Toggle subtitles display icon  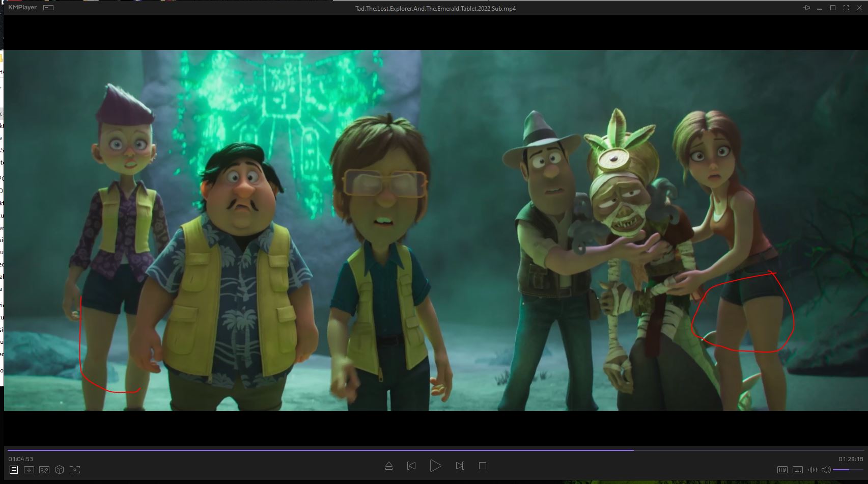(x=798, y=470)
